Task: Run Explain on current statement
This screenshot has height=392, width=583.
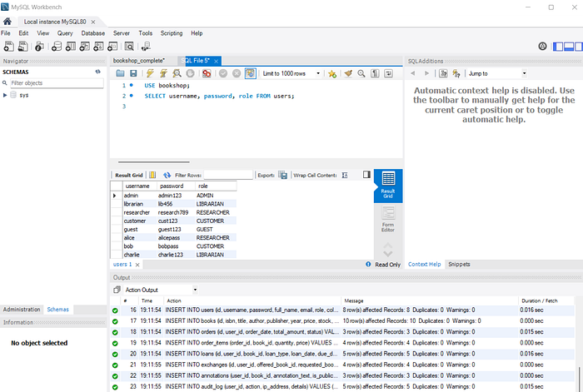Action: (x=177, y=73)
